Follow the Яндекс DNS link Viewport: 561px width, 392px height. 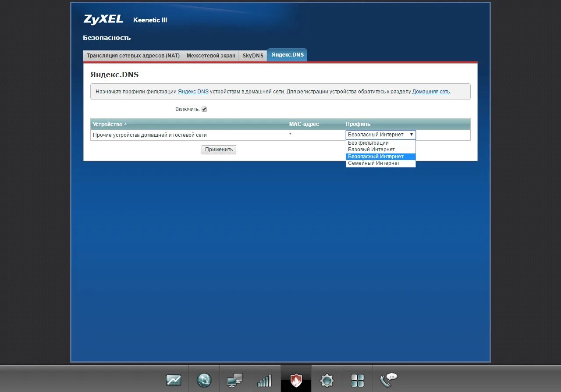click(x=193, y=92)
